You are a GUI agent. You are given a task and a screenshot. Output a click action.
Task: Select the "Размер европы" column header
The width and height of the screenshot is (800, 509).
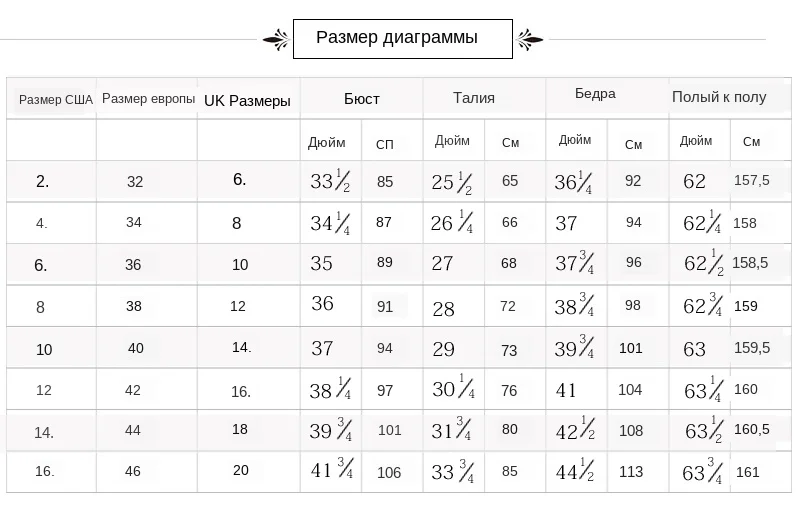[148, 98]
